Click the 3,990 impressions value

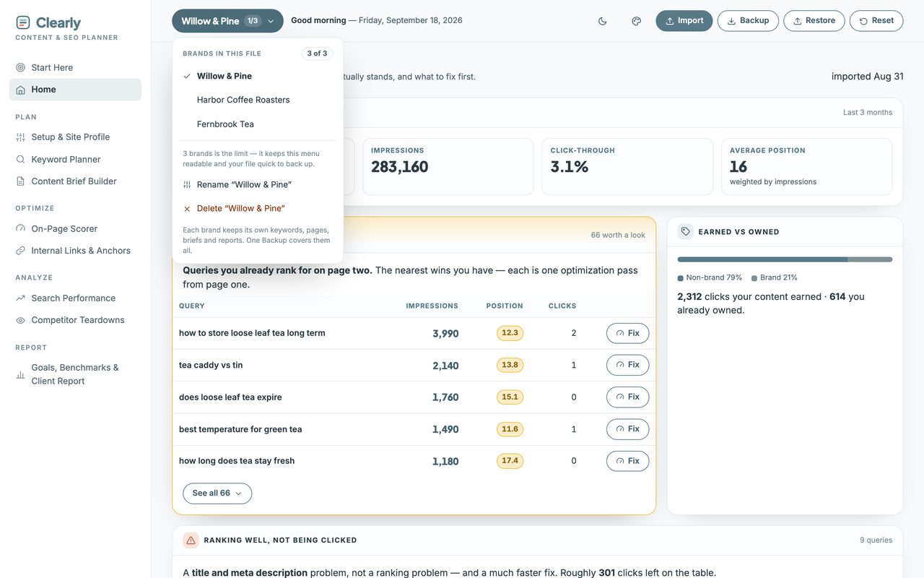(445, 334)
